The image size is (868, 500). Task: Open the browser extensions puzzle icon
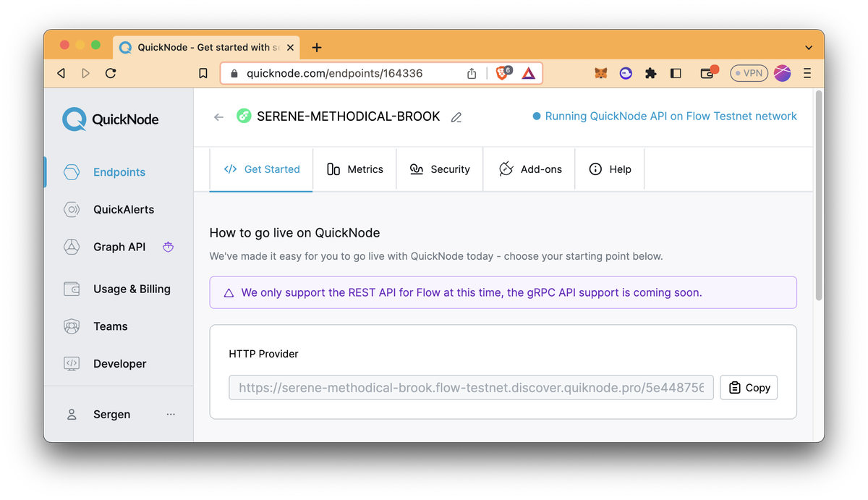tap(650, 73)
